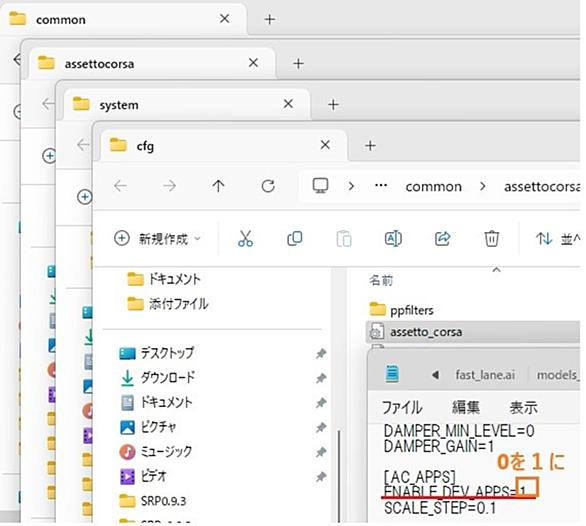
Task: Add a new tab in the cfg window
Action: (370, 145)
